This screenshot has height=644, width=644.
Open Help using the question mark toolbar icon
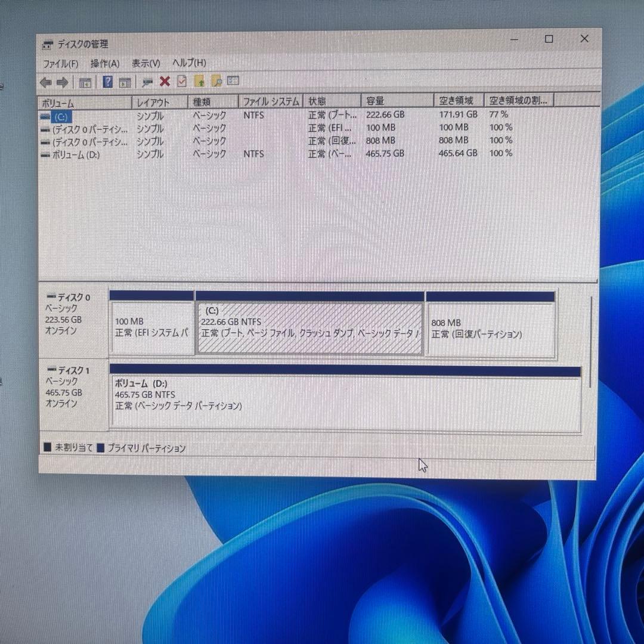click(x=108, y=81)
